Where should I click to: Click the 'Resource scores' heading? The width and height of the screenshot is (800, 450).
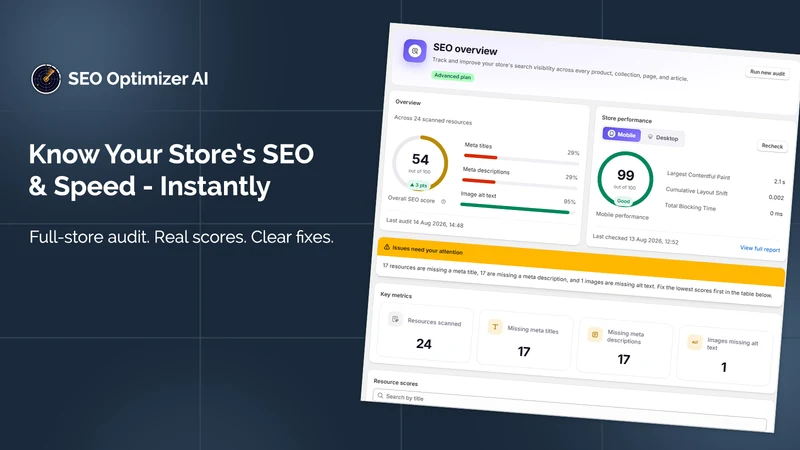click(395, 382)
